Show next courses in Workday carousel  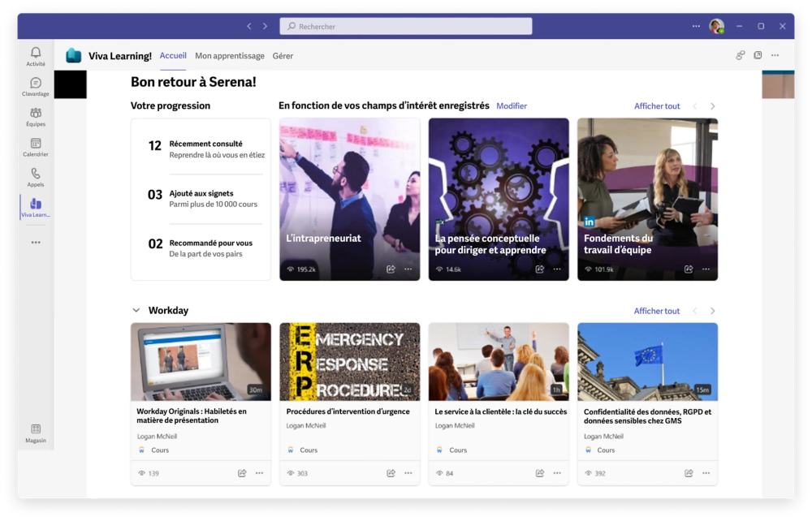(x=712, y=311)
